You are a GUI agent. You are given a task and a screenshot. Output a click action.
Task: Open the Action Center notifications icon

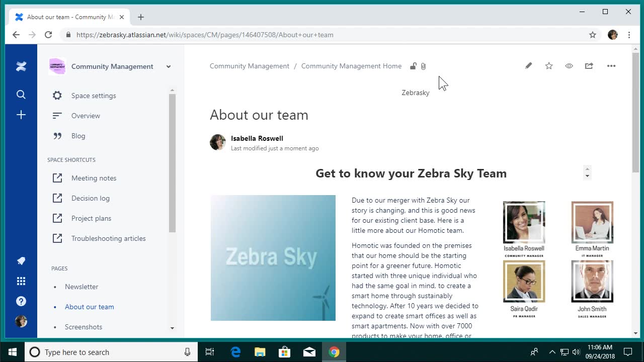628,352
